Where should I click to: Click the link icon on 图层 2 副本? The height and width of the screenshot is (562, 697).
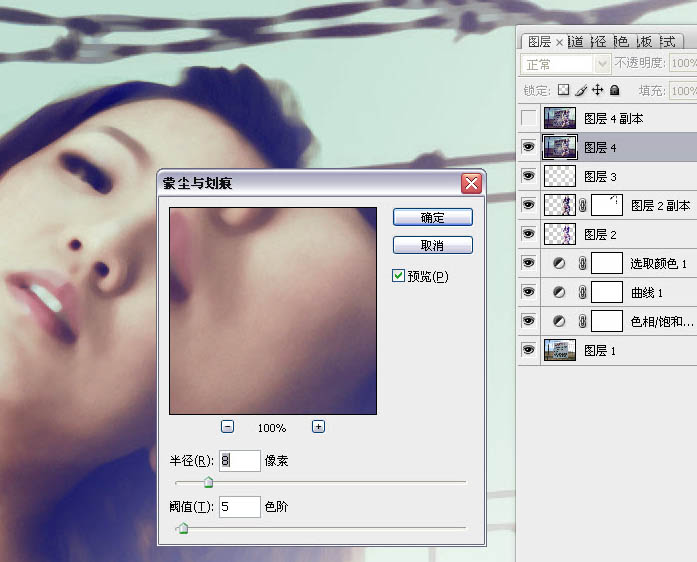tap(582, 206)
